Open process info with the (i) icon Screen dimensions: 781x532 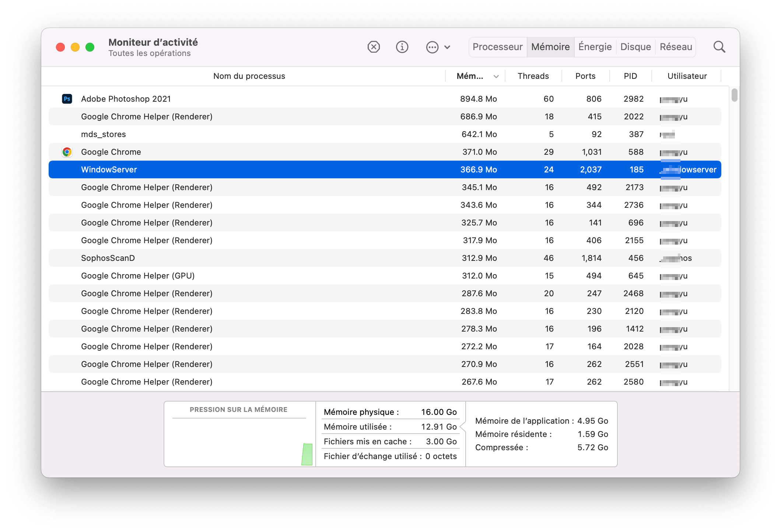tap(402, 47)
